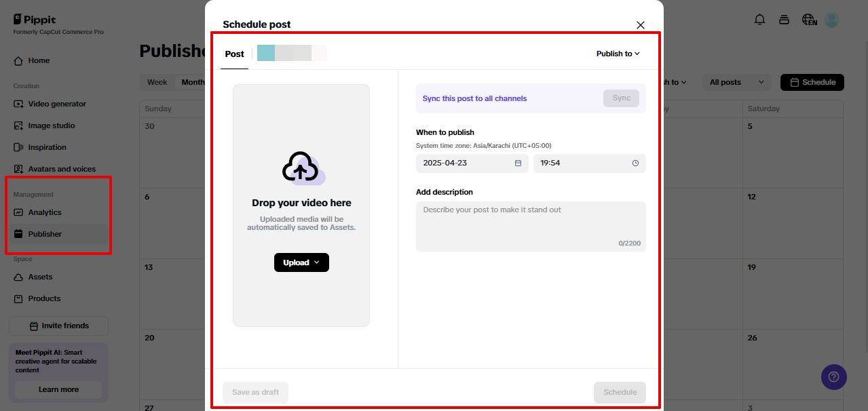
Task: Switch calendar view to Week
Action: pyautogui.click(x=157, y=81)
